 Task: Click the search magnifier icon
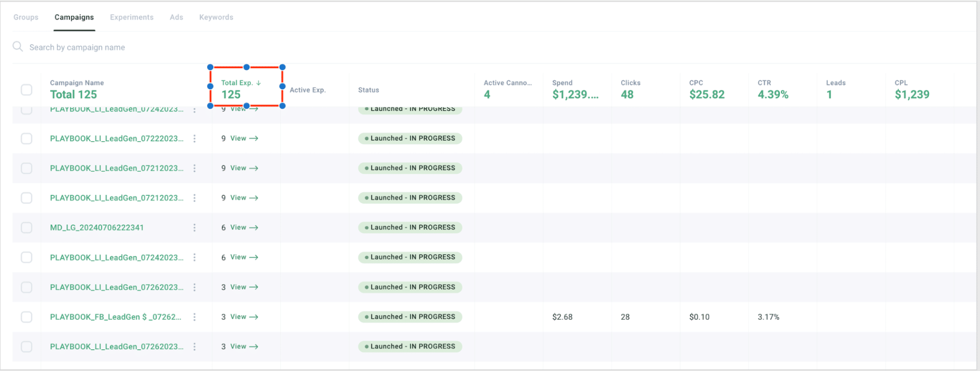point(18,47)
